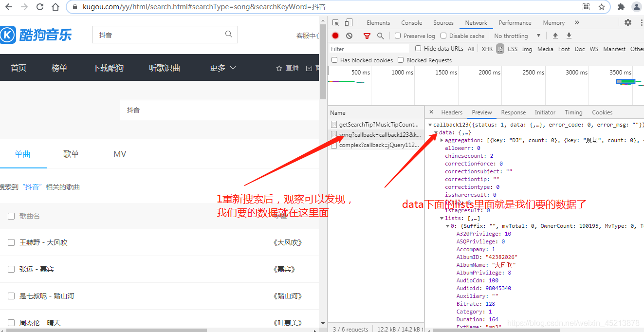Check the 张远 - 嘉宾 song row
This screenshot has height=332, width=644.
(x=11, y=269)
